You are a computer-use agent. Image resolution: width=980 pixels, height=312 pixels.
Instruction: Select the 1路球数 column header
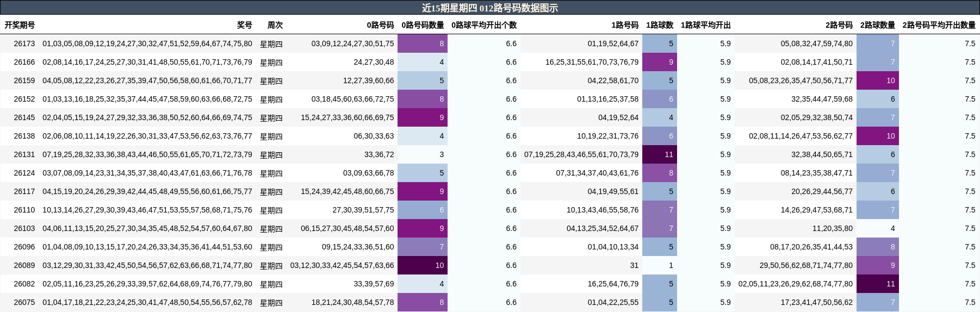660,25
